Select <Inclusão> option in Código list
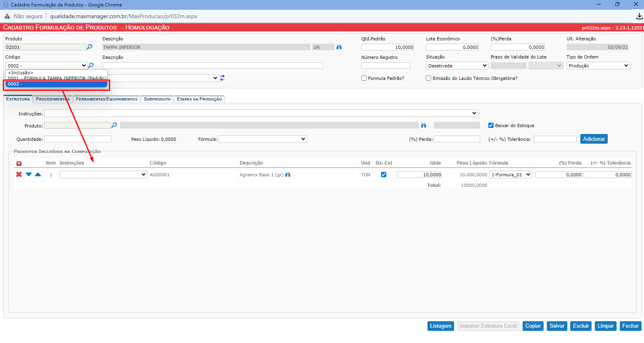644x343 pixels. (56, 73)
